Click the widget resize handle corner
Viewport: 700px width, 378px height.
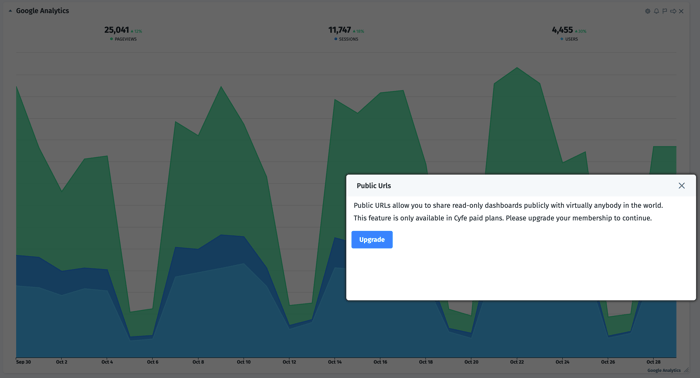click(686, 370)
